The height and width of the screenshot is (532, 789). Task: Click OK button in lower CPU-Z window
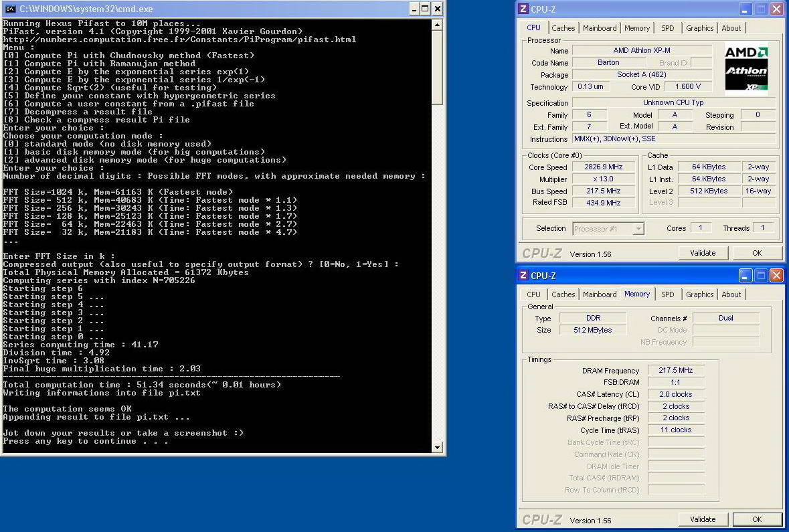pos(757,519)
